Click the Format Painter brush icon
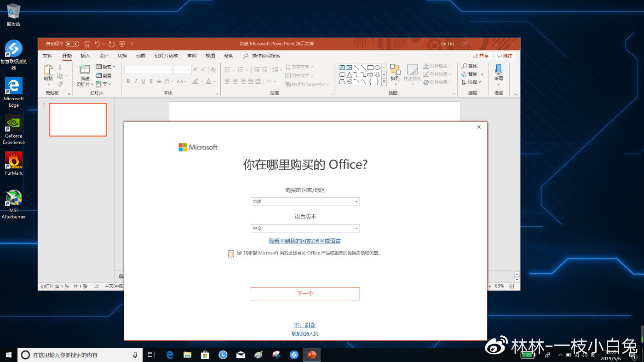The height and width of the screenshot is (362, 644). 60,84
